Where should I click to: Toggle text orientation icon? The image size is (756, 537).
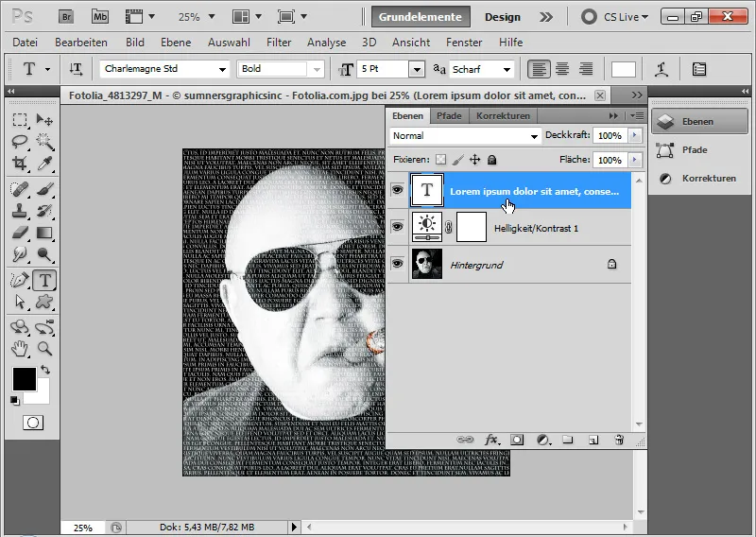click(76, 69)
